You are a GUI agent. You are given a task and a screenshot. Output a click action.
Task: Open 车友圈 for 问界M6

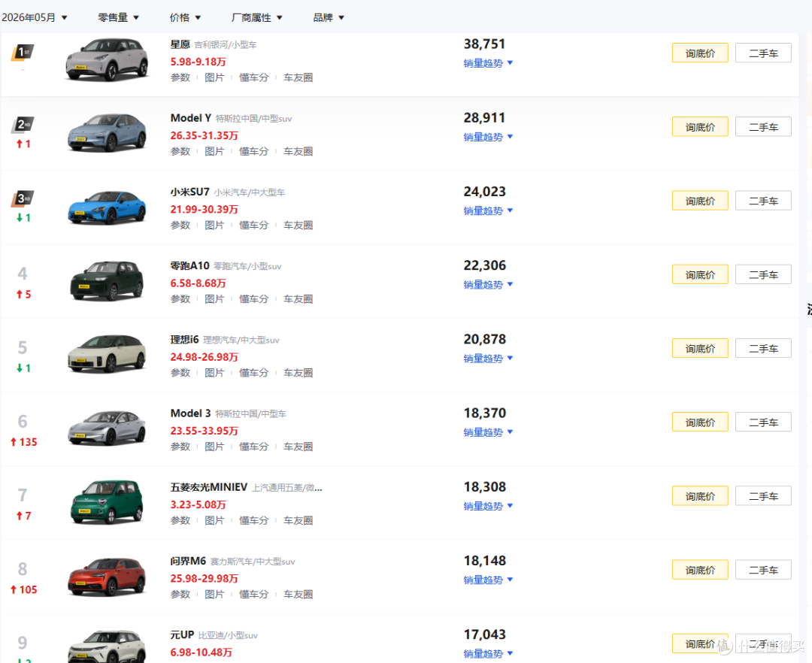298,595
